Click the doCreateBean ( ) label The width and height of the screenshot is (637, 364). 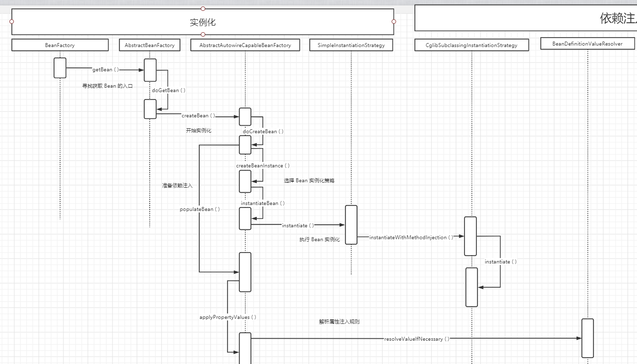click(x=263, y=132)
